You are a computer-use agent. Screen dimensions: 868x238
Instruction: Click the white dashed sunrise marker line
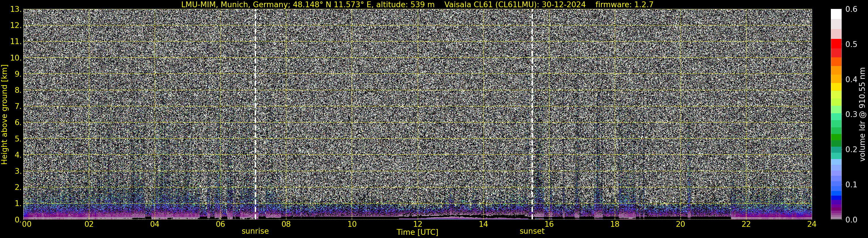(256, 114)
